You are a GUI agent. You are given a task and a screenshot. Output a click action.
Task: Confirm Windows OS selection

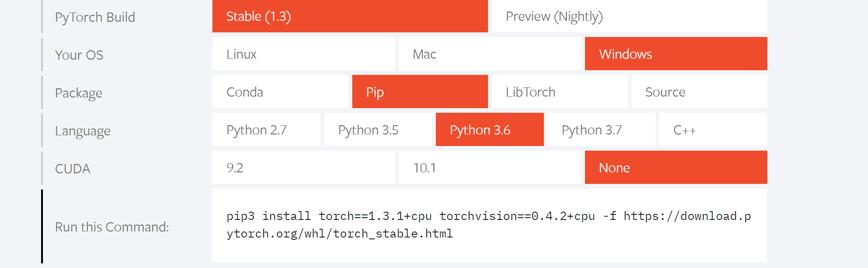[675, 54]
